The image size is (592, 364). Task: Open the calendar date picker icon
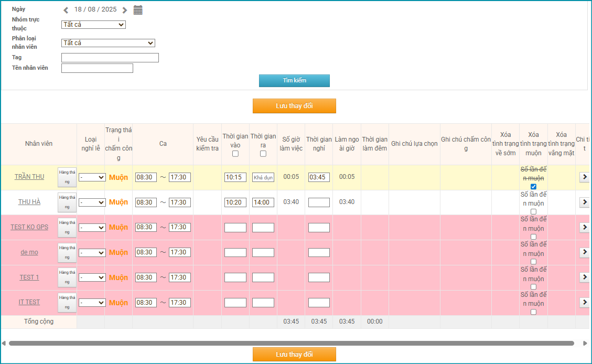coord(138,10)
